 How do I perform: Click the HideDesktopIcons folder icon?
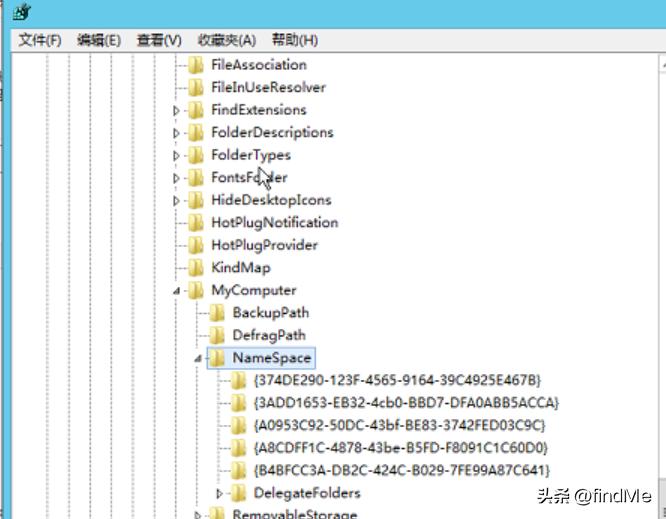[x=196, y=200]
